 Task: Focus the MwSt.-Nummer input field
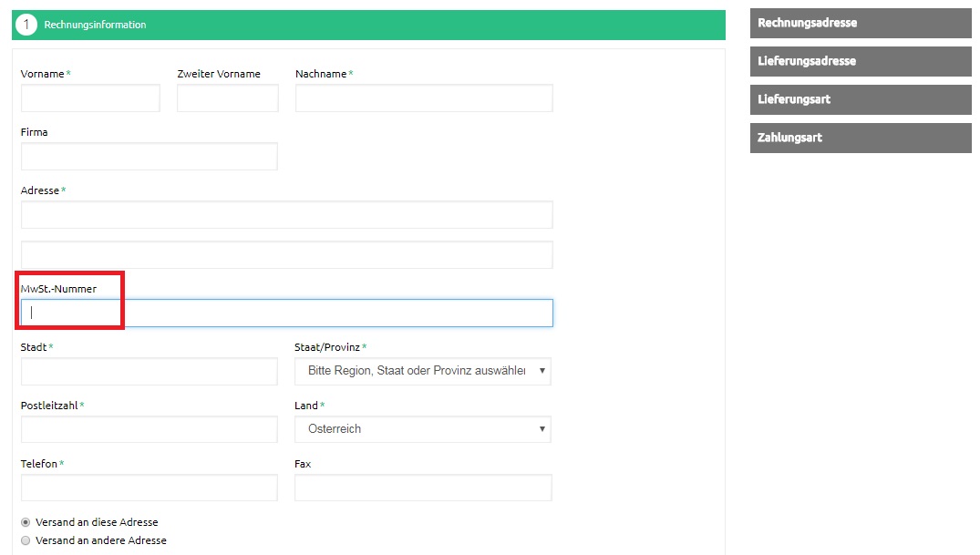pyautogui.click(x=286, y=313)
